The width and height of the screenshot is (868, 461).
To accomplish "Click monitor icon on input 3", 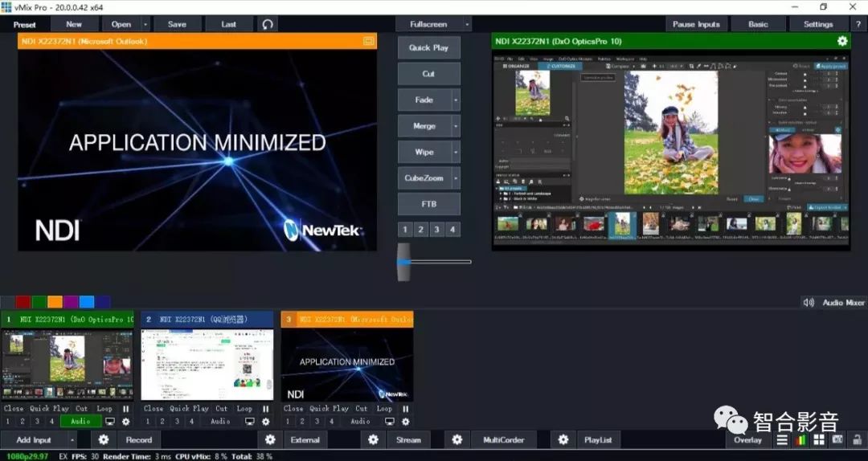I will point(390,422).
